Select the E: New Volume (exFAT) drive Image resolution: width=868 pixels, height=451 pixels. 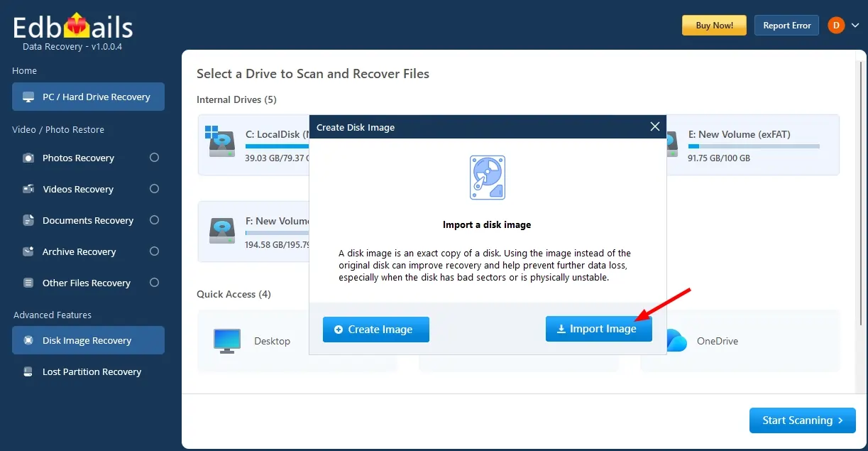(x=752, y=145)
